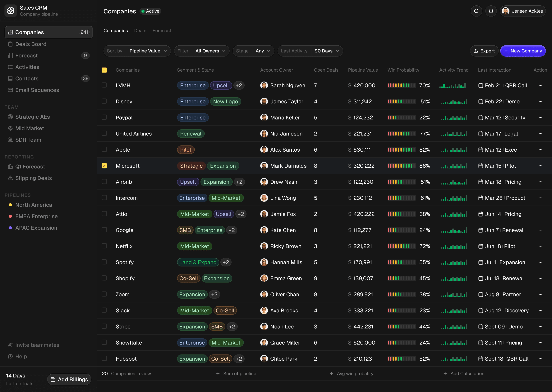552x392 pixels.
Task: Click the Sales CRM logo icon
Action: [11, 11]
